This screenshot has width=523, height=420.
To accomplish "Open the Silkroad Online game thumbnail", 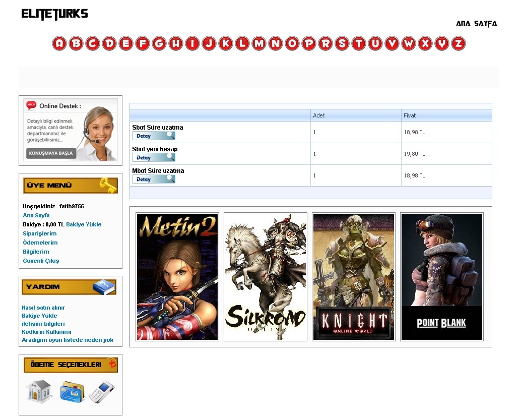I will click(x=265, y=277).
